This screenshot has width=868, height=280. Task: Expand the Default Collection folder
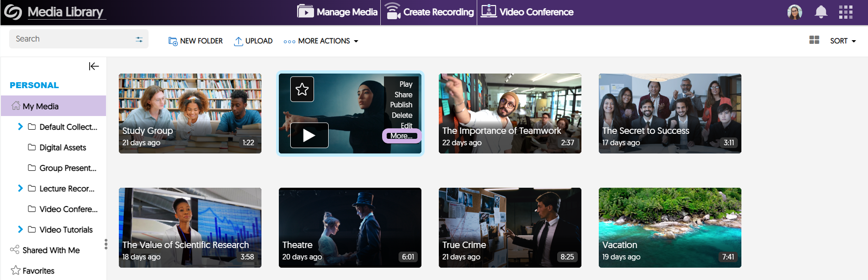(x=20, y=127)
